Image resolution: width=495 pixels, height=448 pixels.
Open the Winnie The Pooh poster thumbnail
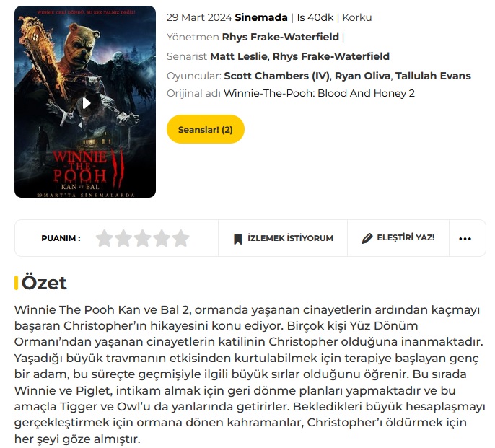tap(85, 102)
